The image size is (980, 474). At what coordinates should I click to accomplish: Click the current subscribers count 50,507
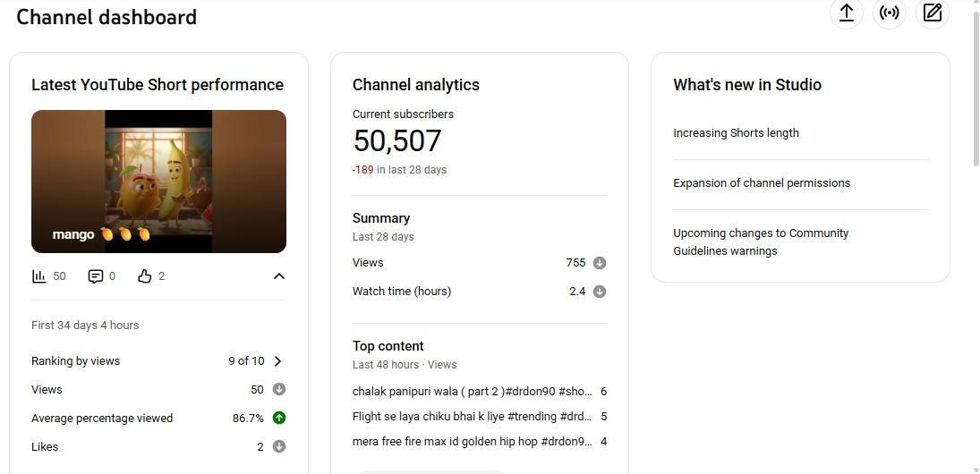[x=397, y=141]
